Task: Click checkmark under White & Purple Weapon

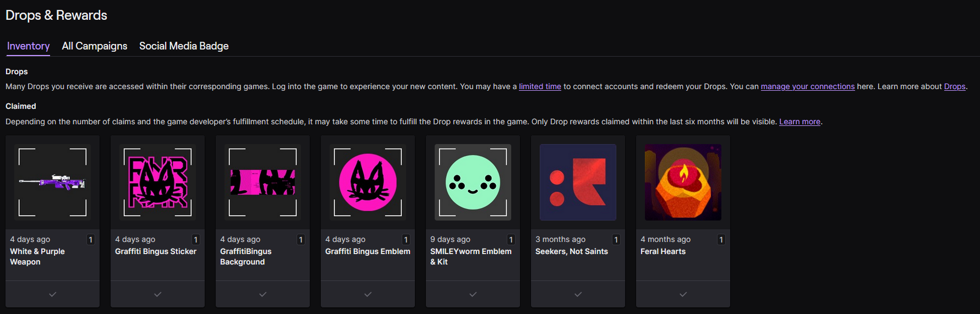Action: pyautogui.click(x=52, y=294)
